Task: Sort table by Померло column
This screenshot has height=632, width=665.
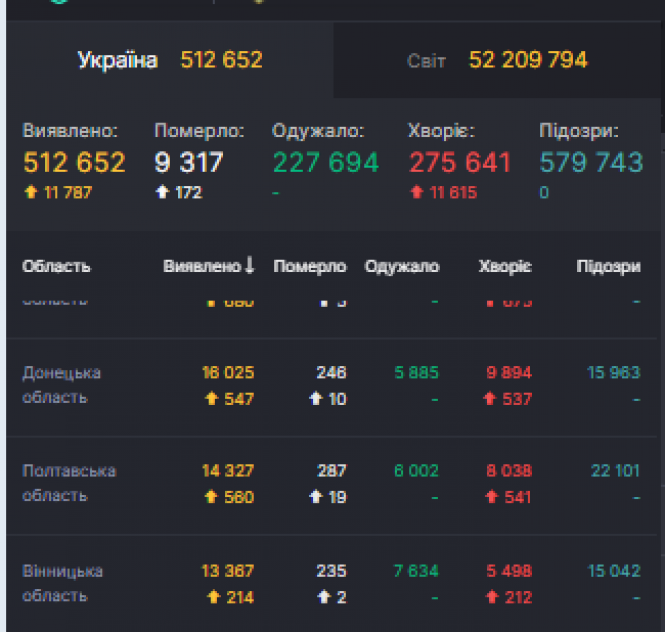Action: click(x=309, y=266)
